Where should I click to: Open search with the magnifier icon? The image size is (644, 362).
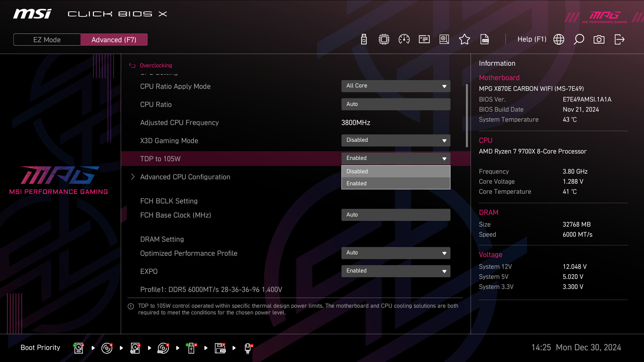coord(579,40)
